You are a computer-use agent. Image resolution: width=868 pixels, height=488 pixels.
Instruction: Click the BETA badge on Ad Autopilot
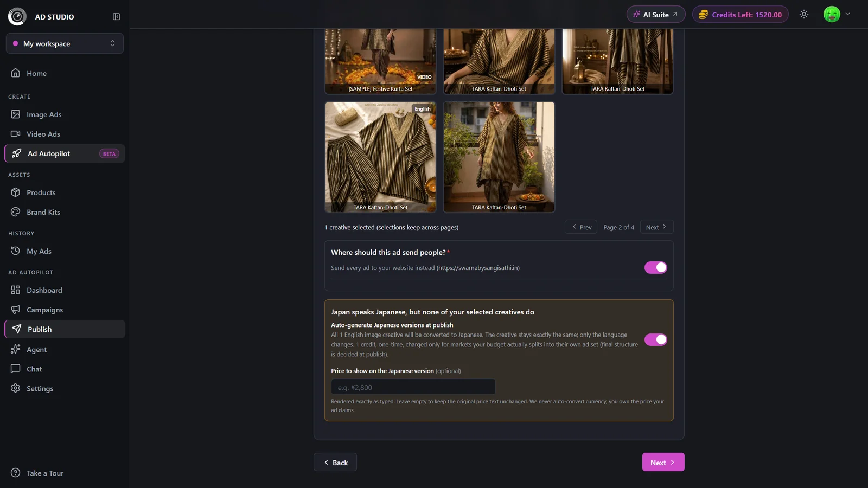(x=109, y=153)
